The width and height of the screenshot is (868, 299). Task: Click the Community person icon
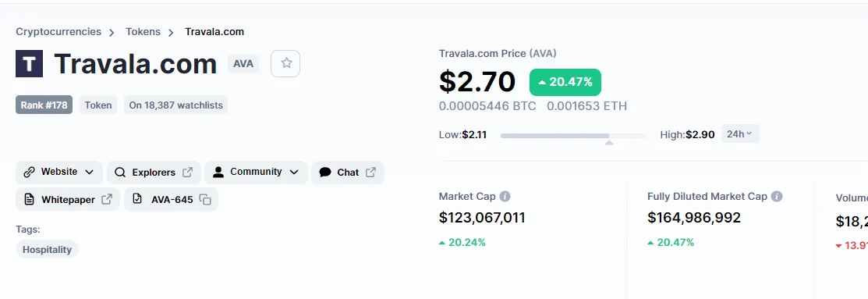218,172
